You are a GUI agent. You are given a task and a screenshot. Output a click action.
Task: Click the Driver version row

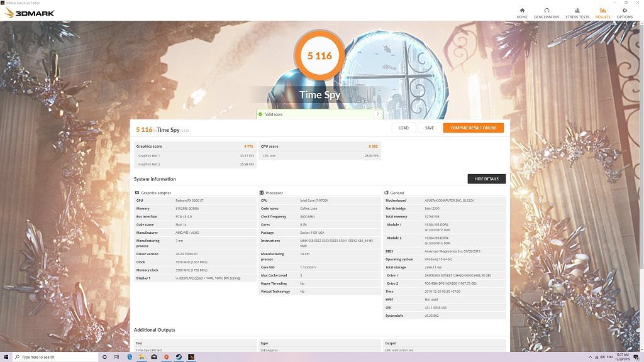(x=195, y=254)
